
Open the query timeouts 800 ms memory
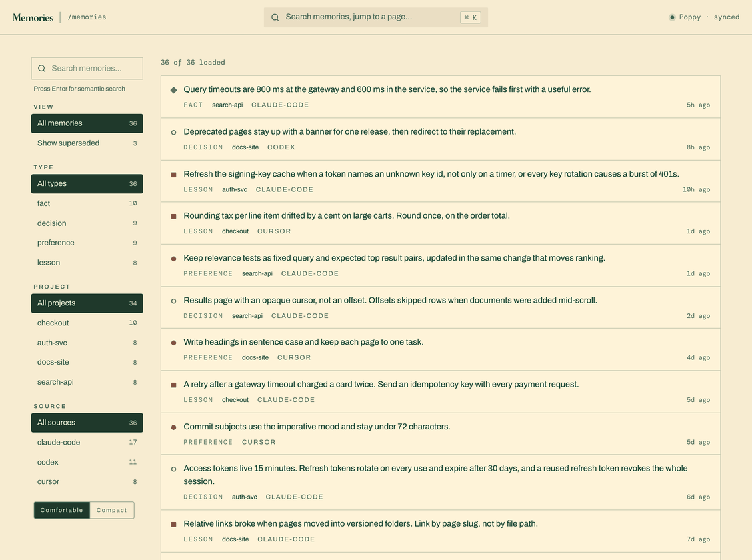click(x=440, y=97)
